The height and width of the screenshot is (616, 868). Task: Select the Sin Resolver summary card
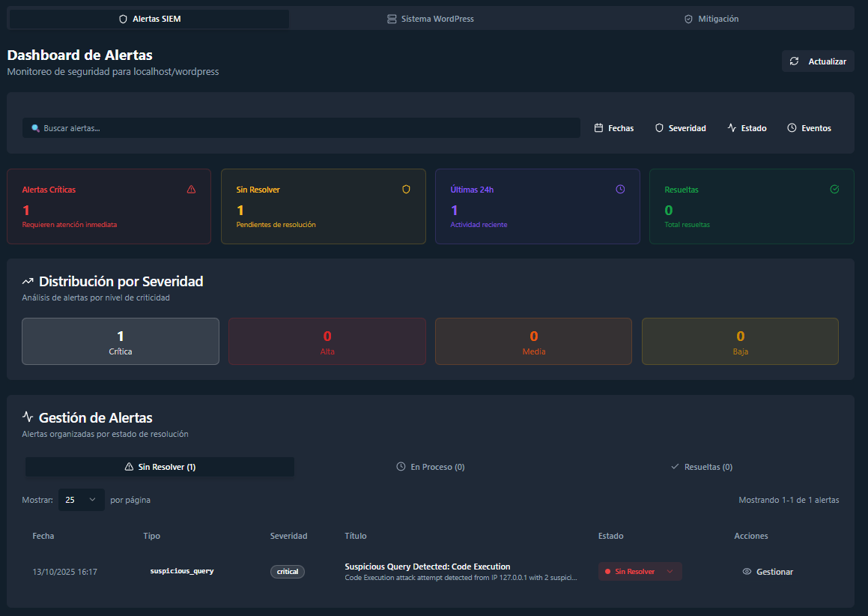click(324, 207)
